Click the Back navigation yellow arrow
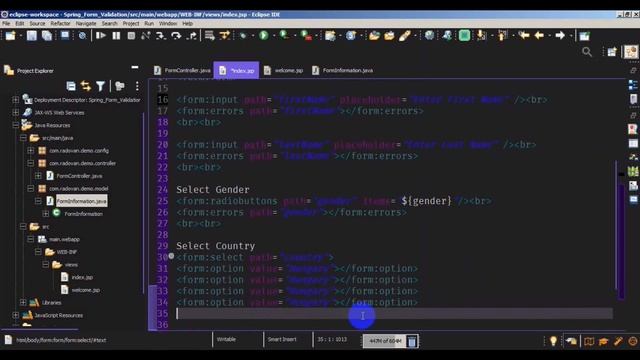Screen dimensions: 640x360 (539, 36)
